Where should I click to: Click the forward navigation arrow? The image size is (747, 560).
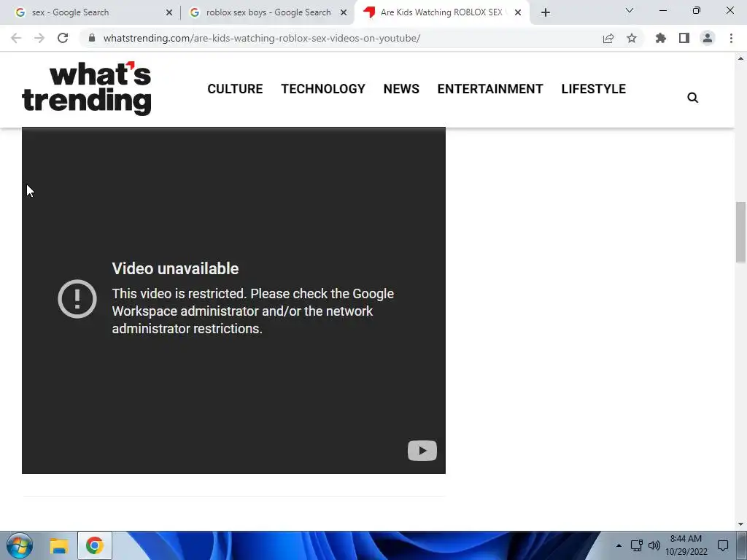point(39,38)
